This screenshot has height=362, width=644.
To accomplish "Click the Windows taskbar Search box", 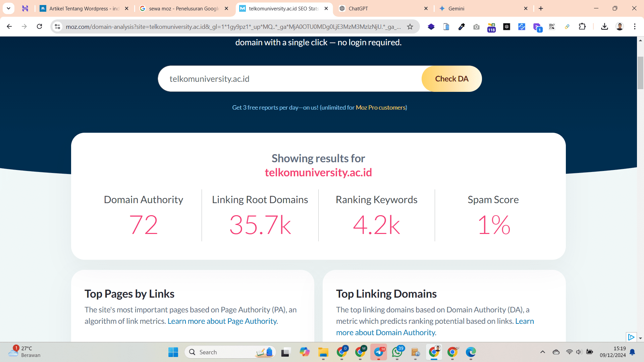I will [230, 352].
